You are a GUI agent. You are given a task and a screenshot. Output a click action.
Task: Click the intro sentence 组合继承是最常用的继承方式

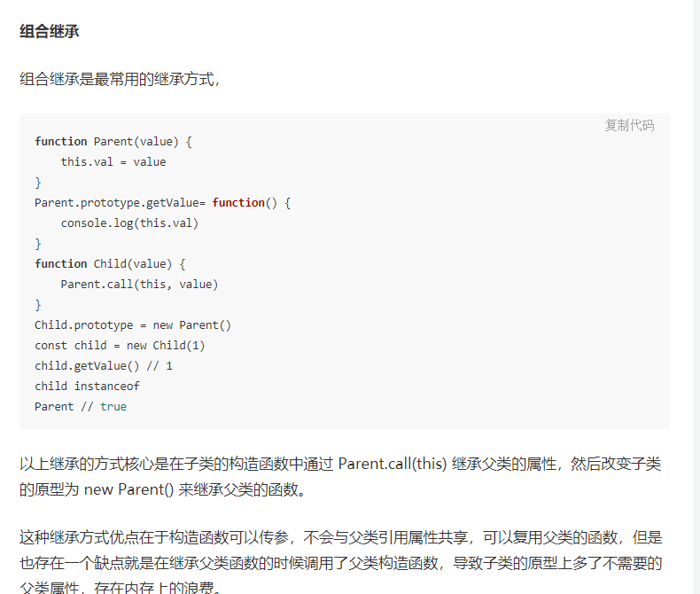pos(120,79)
